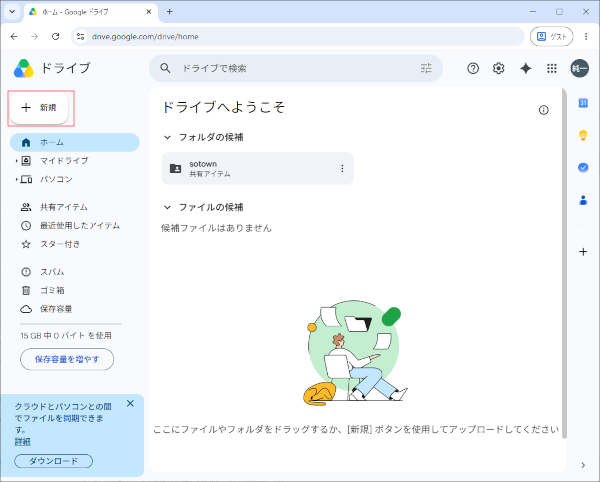This screenshot has width=600, height=482.
Task: Click the browser forward arrow
Action: click(34, 36)
